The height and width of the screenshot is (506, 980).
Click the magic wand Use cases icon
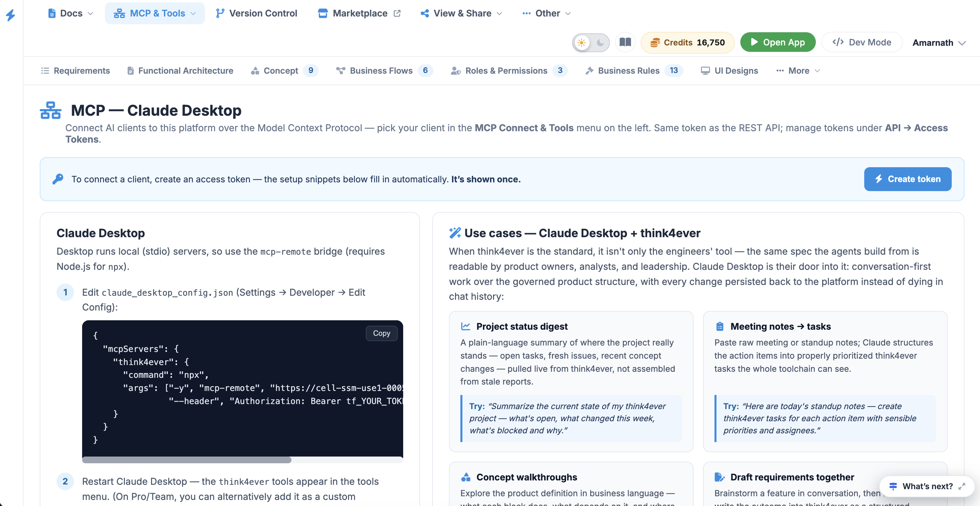pos(455,233)
